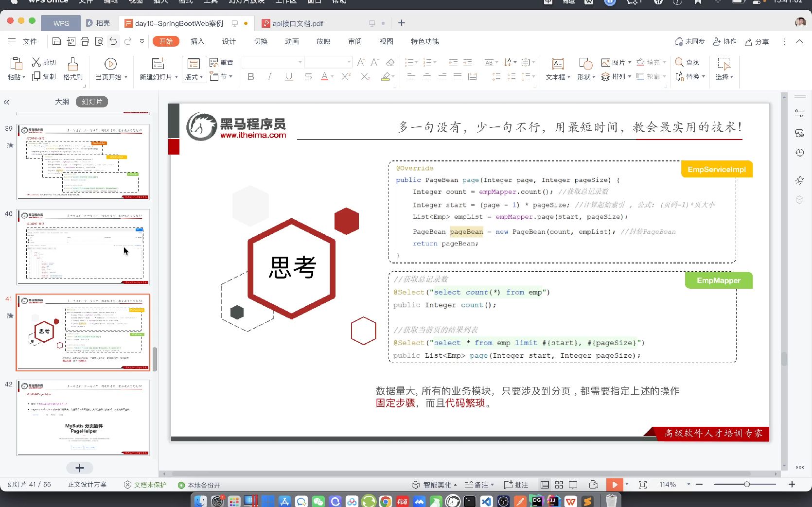Click the Print preview icon

(x=99, y=42)
